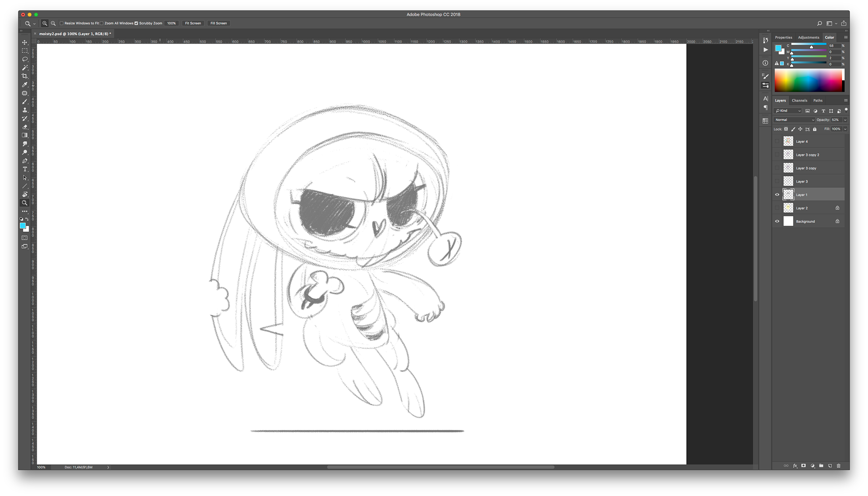Enable Resize Windows to Fit checkbox

click(61, 23)
